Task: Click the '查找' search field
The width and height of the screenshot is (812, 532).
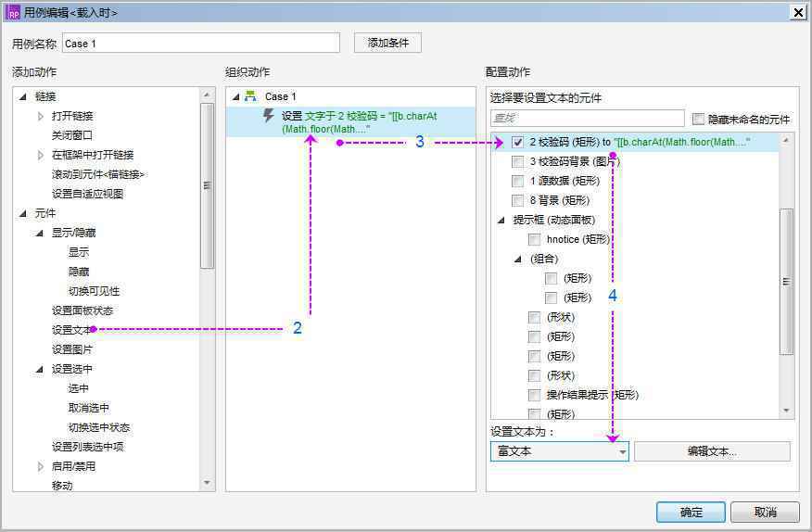Action: (x=588, y=118)
